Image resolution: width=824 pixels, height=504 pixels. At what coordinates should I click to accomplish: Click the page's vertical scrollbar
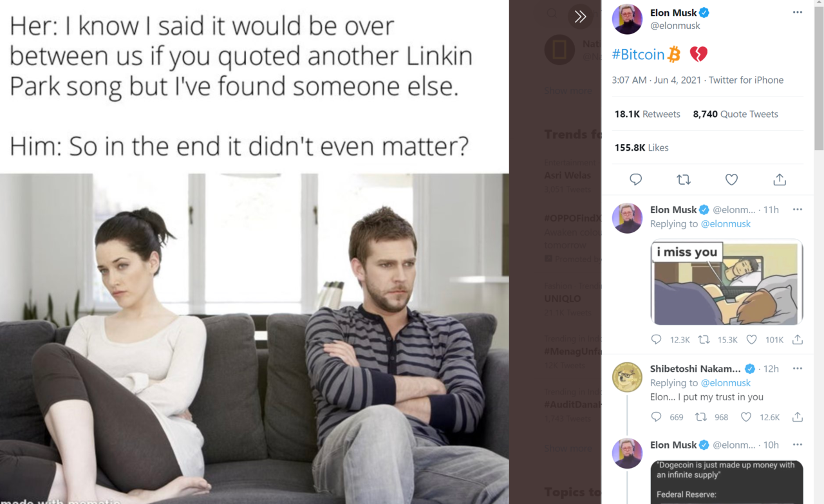coord(819,77)
